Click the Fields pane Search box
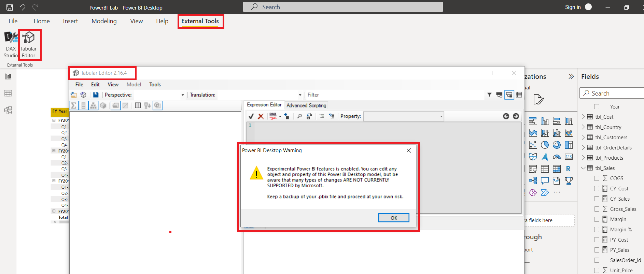This screenshot has height=274, width=644. (612, 93)
